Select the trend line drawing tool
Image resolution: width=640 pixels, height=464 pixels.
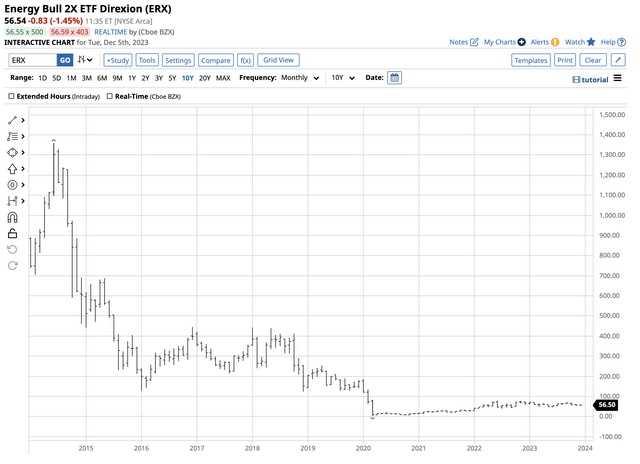coord(12,120)
